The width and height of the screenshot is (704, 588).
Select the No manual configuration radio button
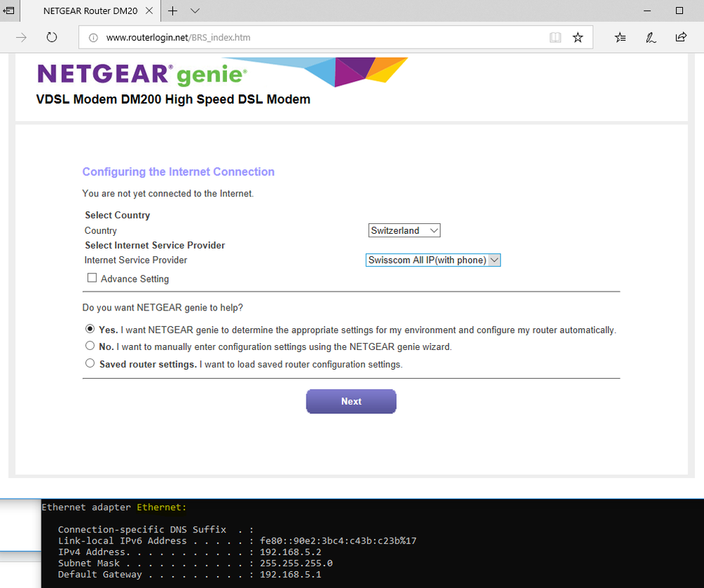89,345
